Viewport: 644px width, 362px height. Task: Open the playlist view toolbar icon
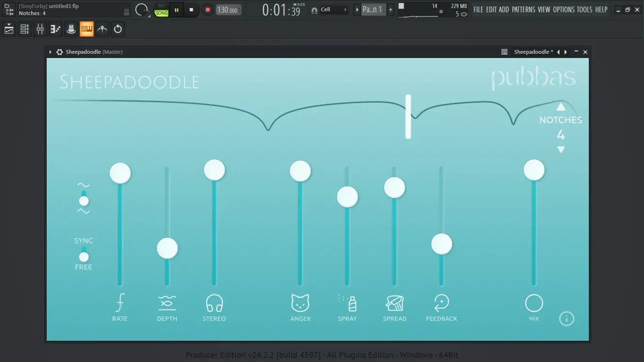[9, 29]
